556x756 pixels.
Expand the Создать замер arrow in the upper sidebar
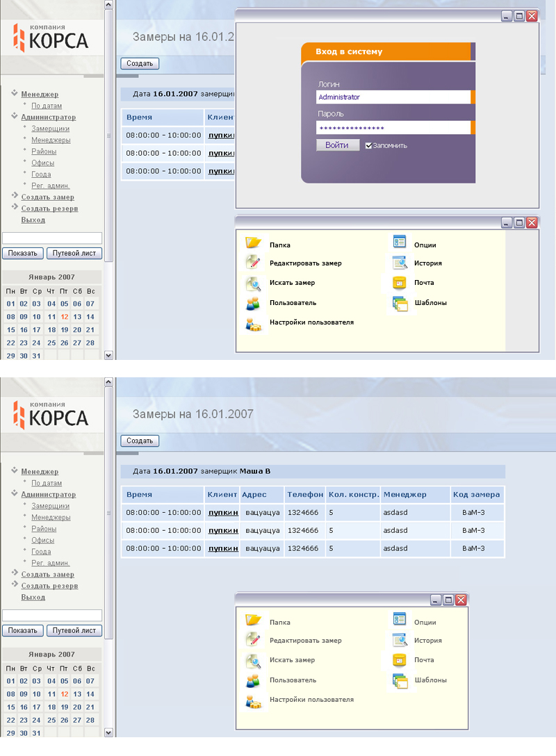point(15,196)
